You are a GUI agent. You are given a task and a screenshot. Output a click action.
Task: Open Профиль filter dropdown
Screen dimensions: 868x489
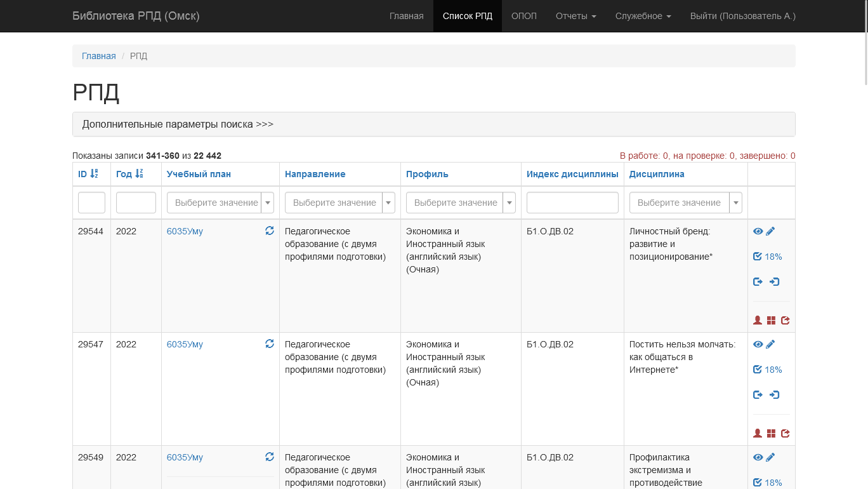click(x=461, y=203)
